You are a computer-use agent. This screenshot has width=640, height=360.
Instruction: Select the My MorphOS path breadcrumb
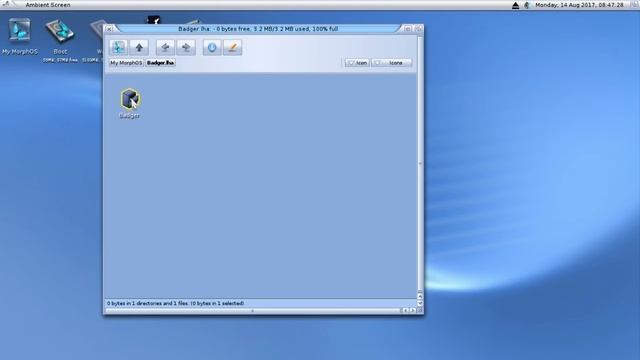(126, 63)
